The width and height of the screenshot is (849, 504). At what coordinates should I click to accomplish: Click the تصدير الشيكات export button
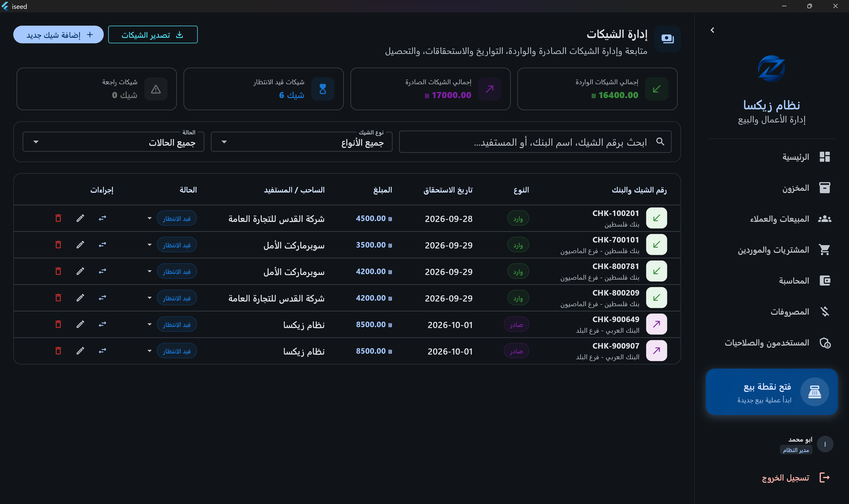[x=153, y=35]
